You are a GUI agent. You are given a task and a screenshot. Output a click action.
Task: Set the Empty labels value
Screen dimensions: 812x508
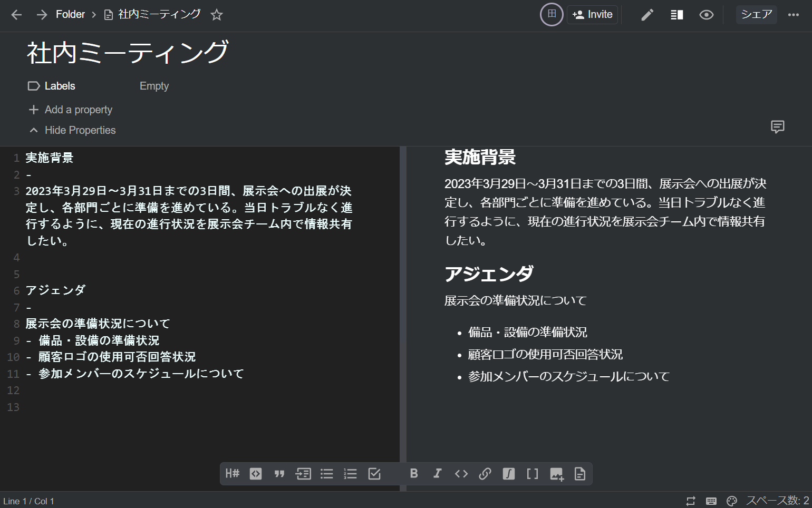pyautogui.click(x=154, y=86)
